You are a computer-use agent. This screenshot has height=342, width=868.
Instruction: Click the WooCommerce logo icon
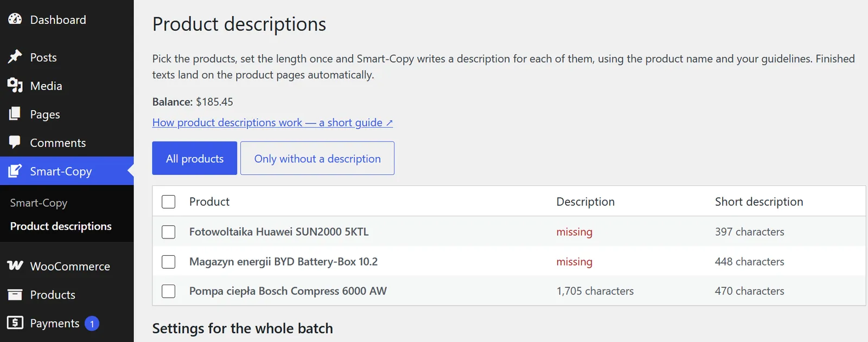[x=15, y=266]
